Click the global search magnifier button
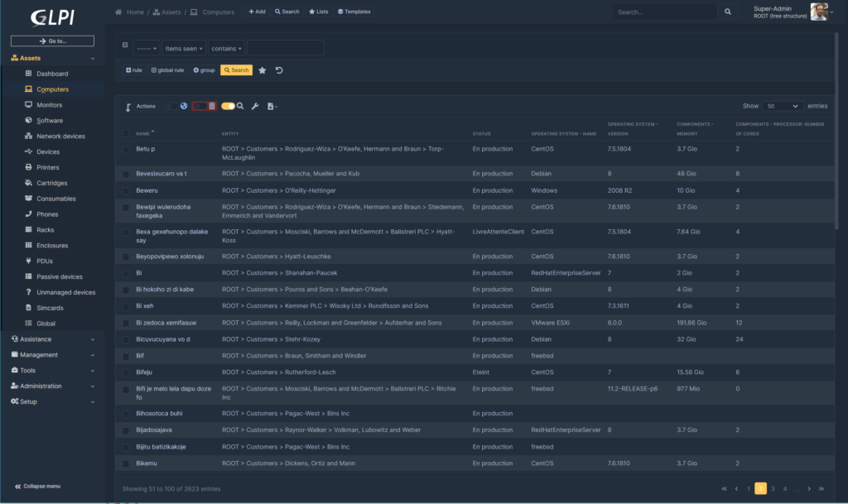The height and width of the screenshot is (504, 848). [x=727, y=12]
